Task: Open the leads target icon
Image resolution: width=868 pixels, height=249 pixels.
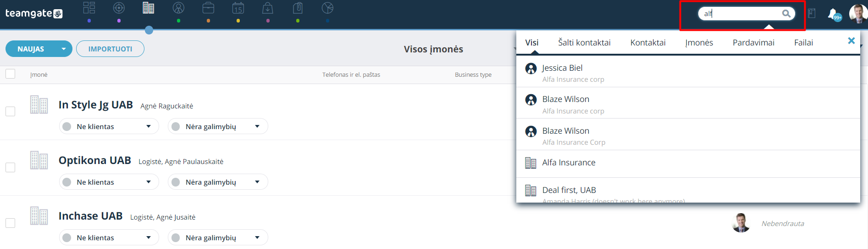Action: pyautogui.click(x=119, y=8)
